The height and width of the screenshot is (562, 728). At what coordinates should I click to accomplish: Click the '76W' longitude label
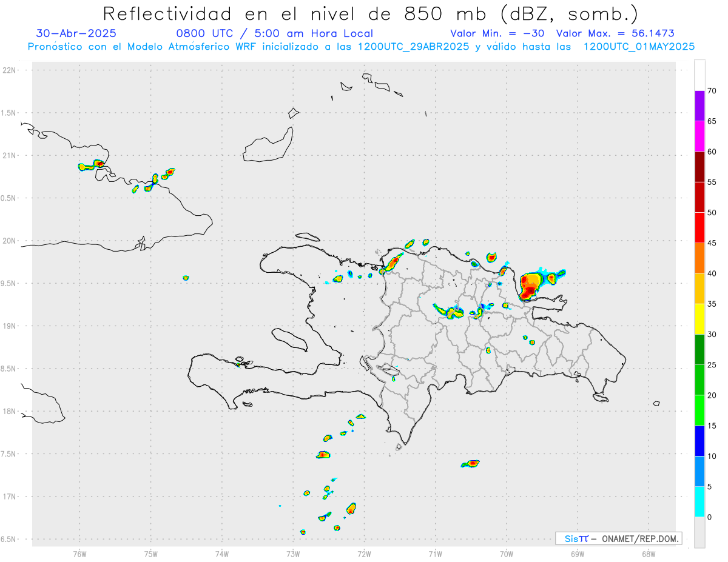pyautogui.click(x=79, y=554)
